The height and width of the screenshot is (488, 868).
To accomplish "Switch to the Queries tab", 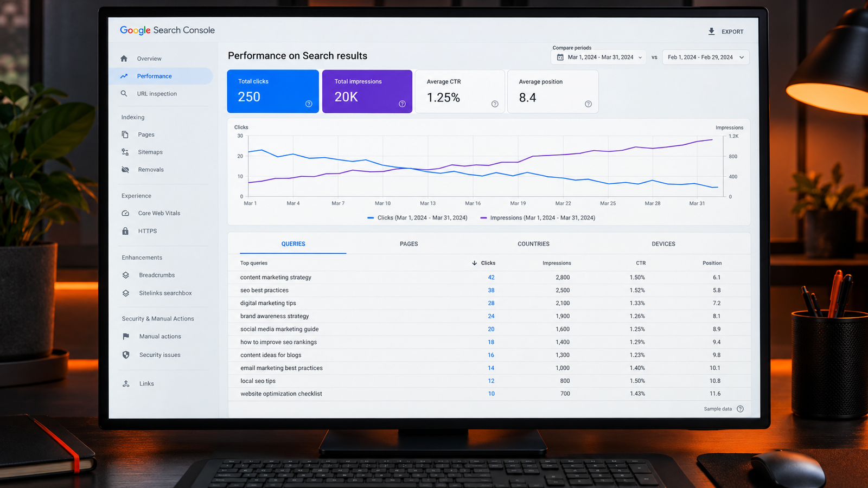I will (293, 244).
